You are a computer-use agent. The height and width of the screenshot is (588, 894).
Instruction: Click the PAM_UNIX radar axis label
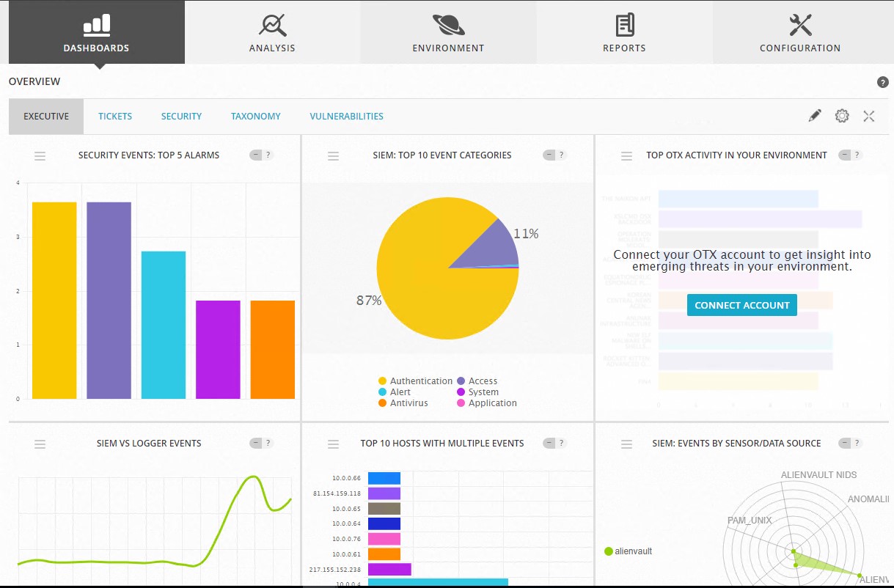tap(750, 521)
